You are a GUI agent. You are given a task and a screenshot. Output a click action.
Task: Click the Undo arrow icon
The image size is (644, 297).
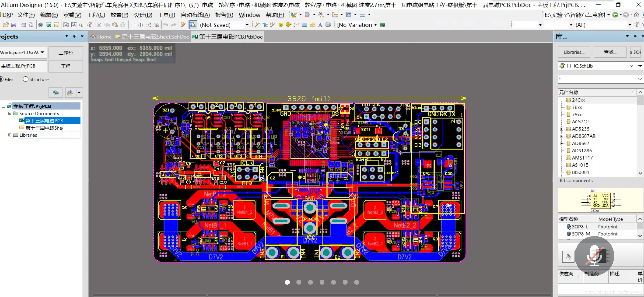pos(166,25)
